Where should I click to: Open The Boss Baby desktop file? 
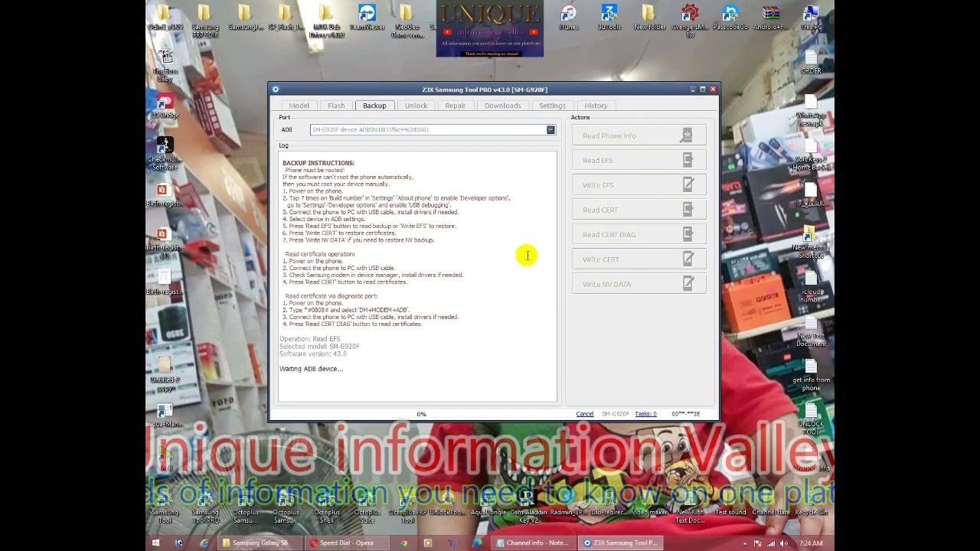165,66
